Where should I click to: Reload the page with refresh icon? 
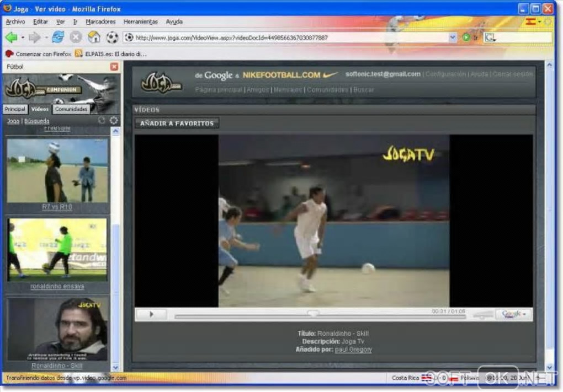[x=58, y=37]
